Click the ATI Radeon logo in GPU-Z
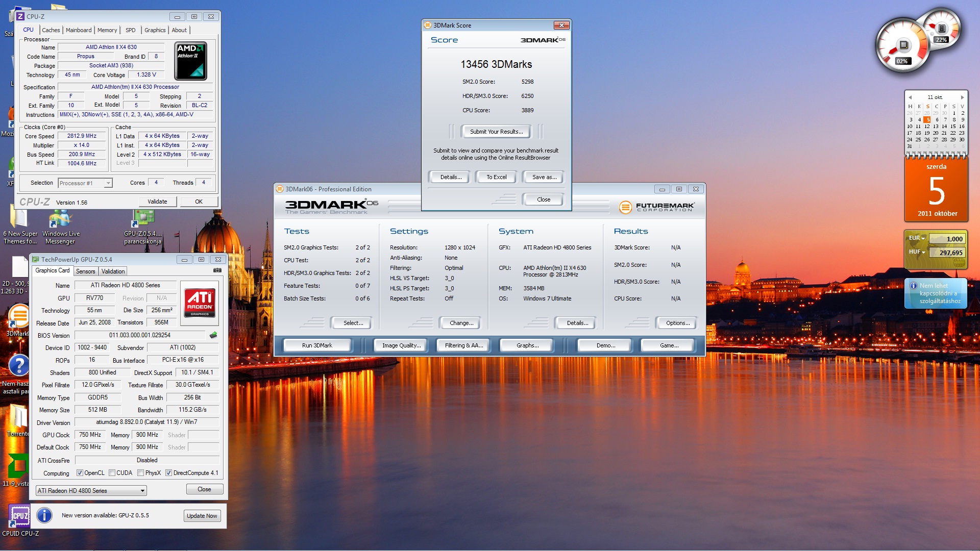 point(200,303)
